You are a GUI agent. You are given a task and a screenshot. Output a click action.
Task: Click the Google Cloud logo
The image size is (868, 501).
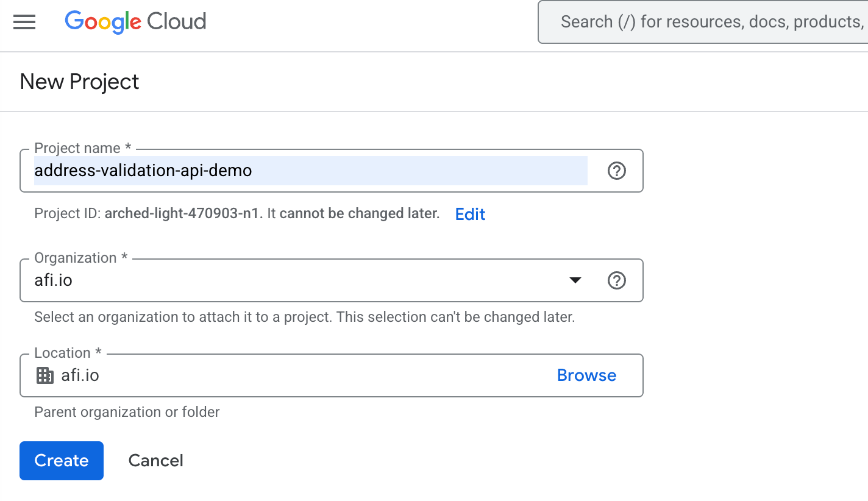click(135, 22)
